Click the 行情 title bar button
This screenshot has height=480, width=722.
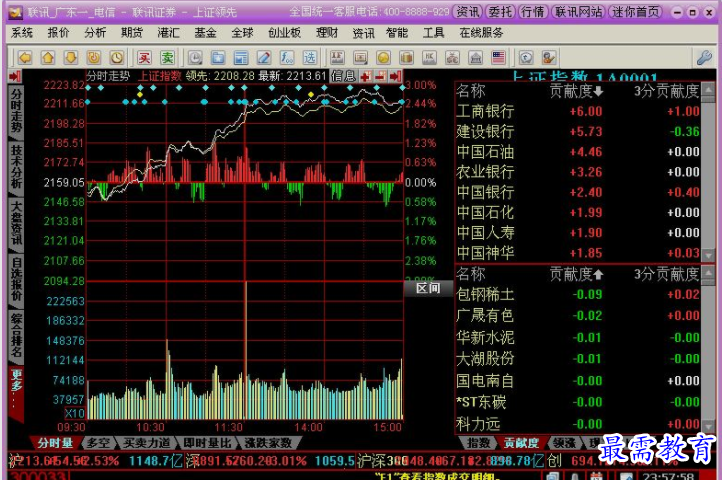pos(532,12)
